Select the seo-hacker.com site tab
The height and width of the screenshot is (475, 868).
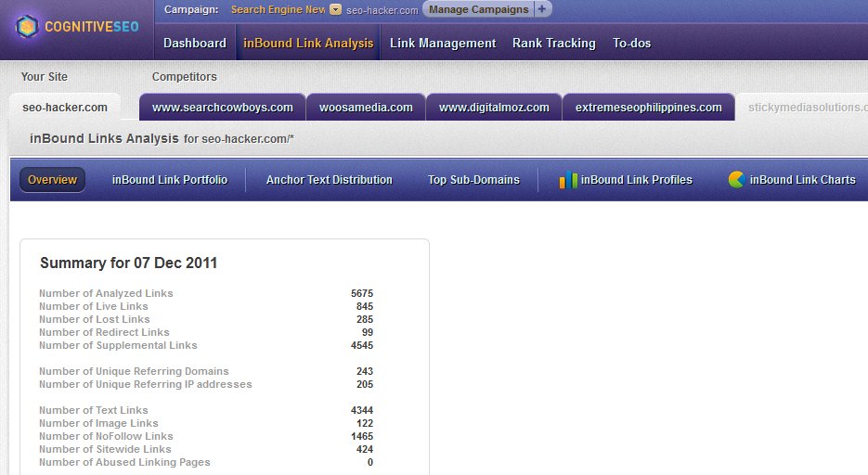tap(65, 108)
